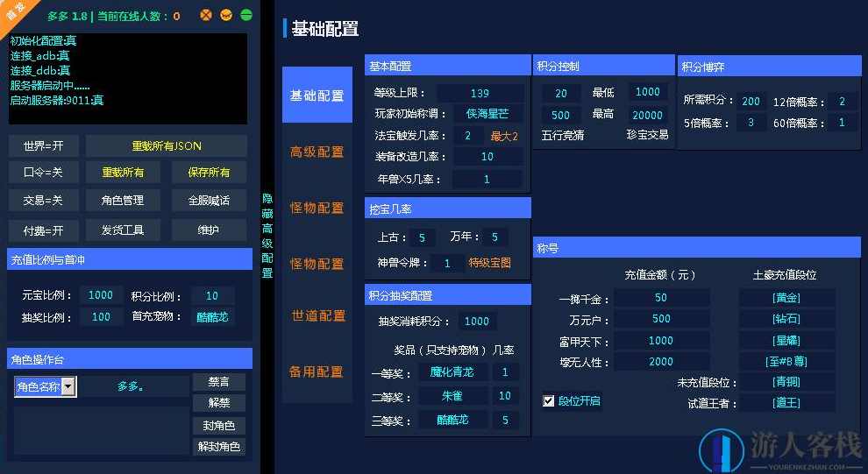This screenshot has height=474, width=868.
Task: Click the 保存所有 button
Action: coord(209,173)
